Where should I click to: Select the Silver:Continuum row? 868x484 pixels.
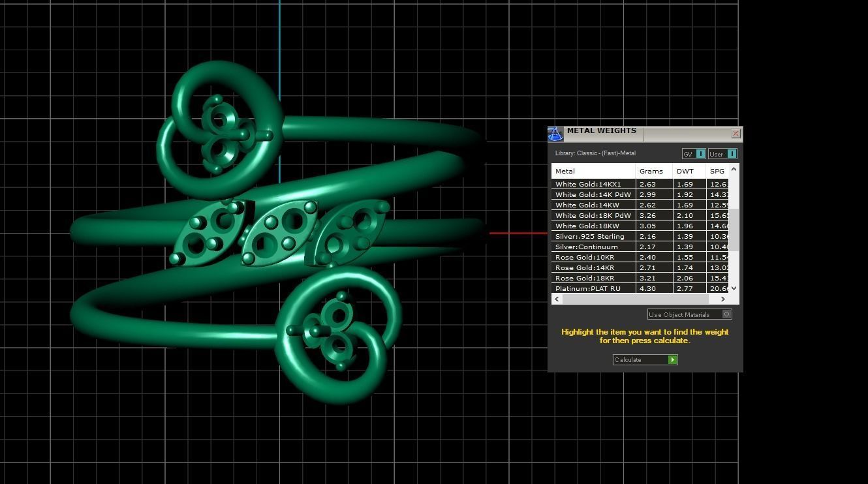640,247
